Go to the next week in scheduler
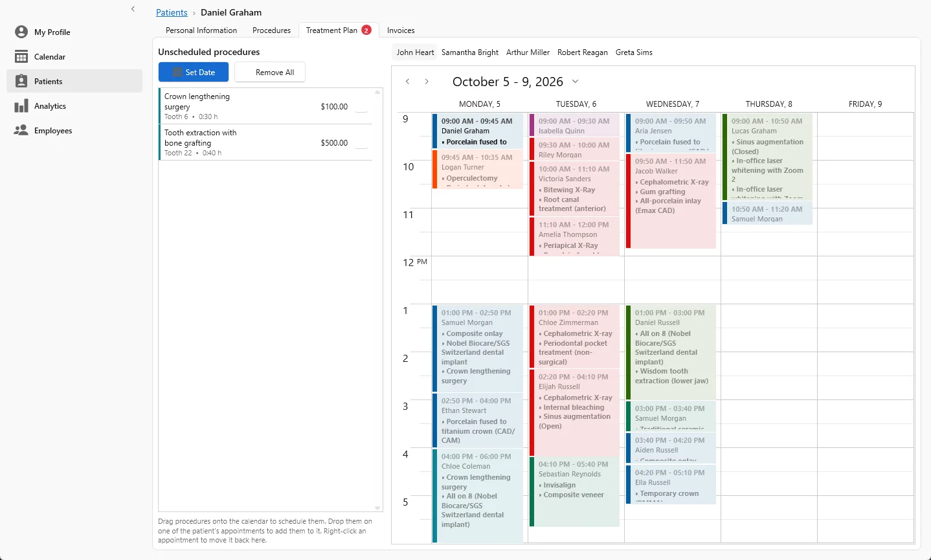The width and height of the screenshot is (931, 560). coord(427,82)
